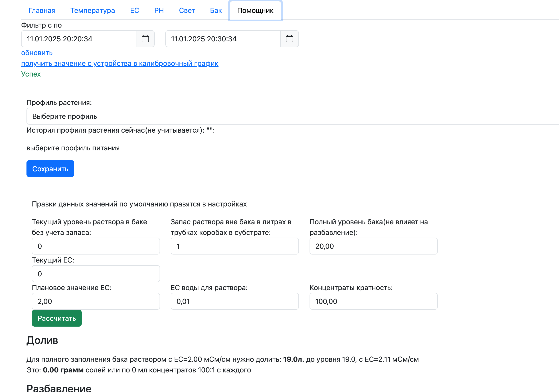Expand the plant profile dropdown

292,116
